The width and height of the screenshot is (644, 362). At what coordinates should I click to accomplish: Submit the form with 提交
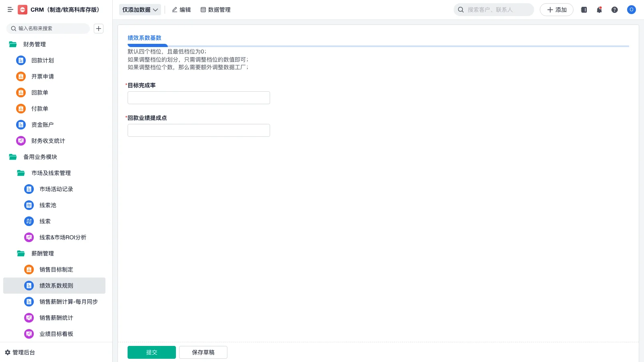pos(152,352)
